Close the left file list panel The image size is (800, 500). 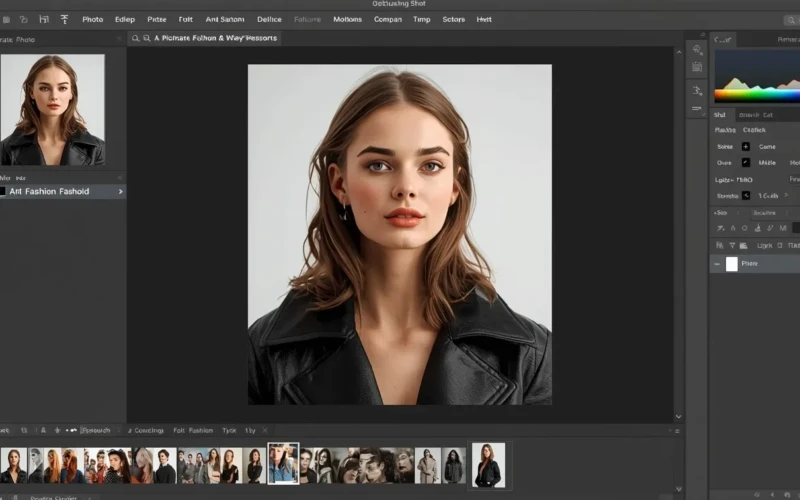click(120, 178)
